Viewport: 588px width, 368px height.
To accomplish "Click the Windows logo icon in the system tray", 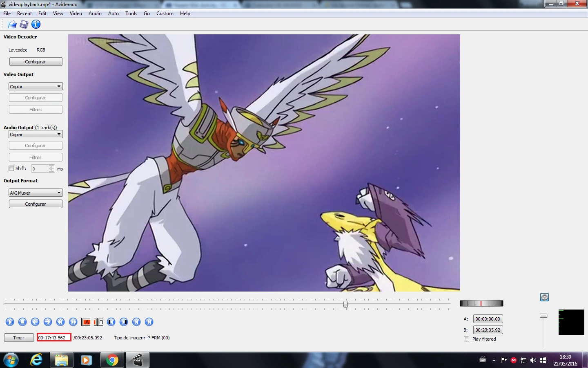I will click(x=543, y=360).
